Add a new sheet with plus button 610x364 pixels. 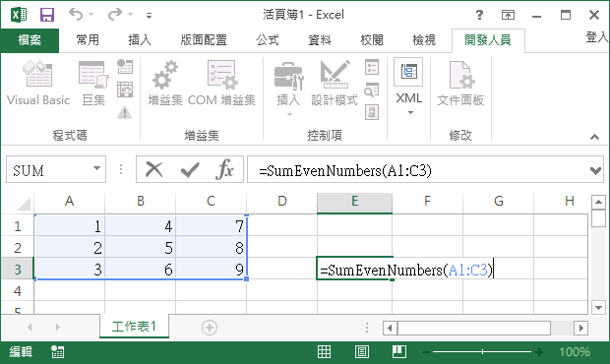pos(210,328)
